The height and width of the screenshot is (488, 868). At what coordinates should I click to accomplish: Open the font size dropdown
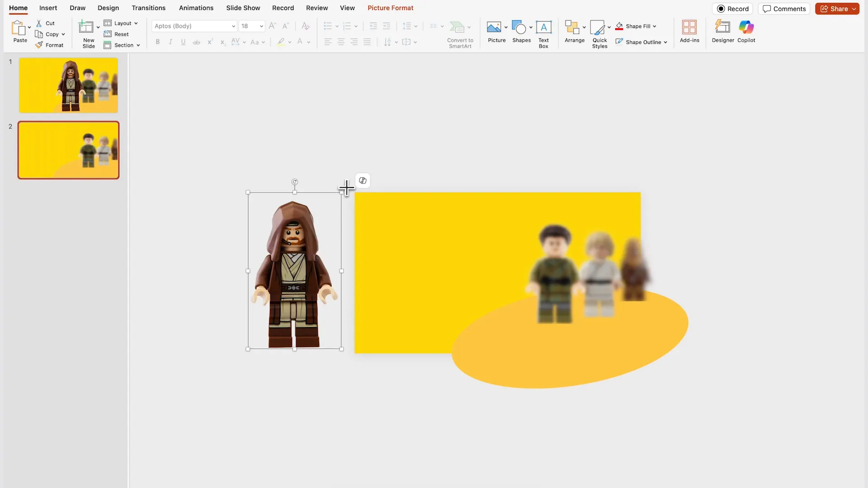[x=261, y=26]
